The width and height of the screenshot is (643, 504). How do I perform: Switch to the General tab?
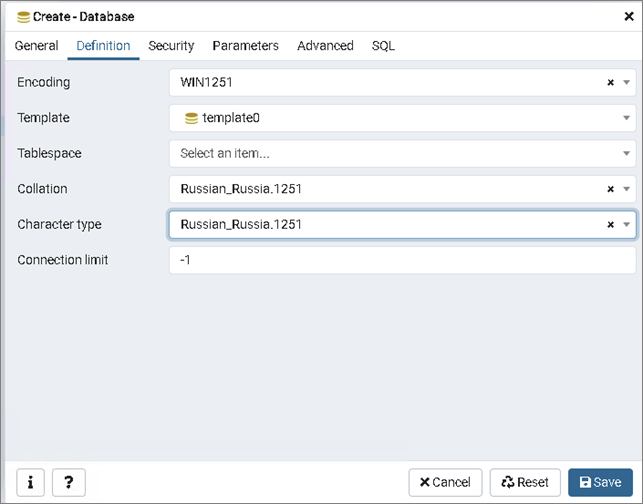[36, 46]
